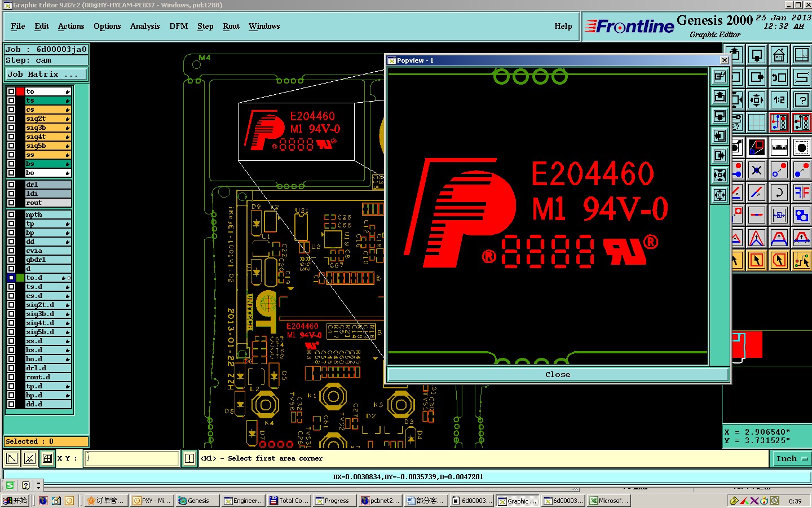Viewport: 812px width, 508px height.
Task: Click the undo zoom (previous view) icon
Action: click(779, 77)
